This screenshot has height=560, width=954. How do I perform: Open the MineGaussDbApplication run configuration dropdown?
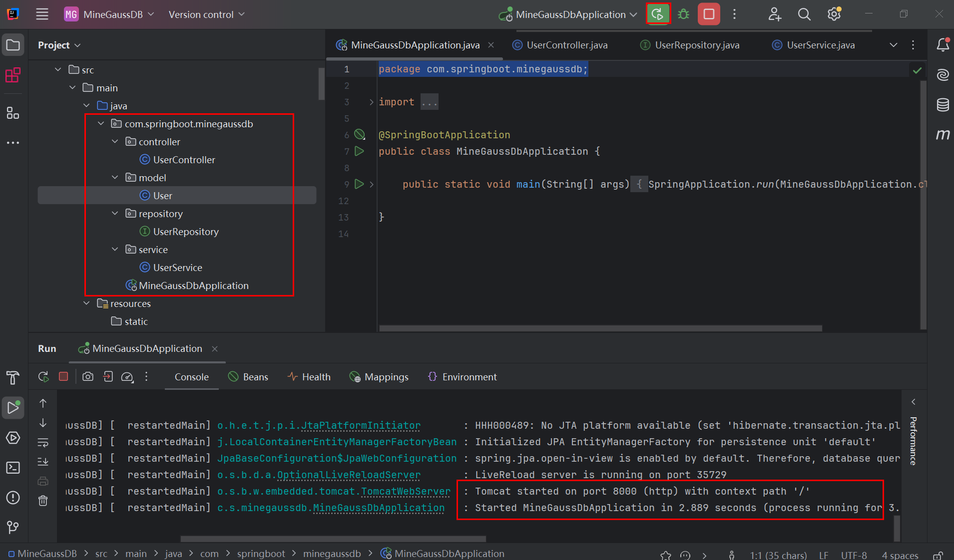(x=568, y=14)
